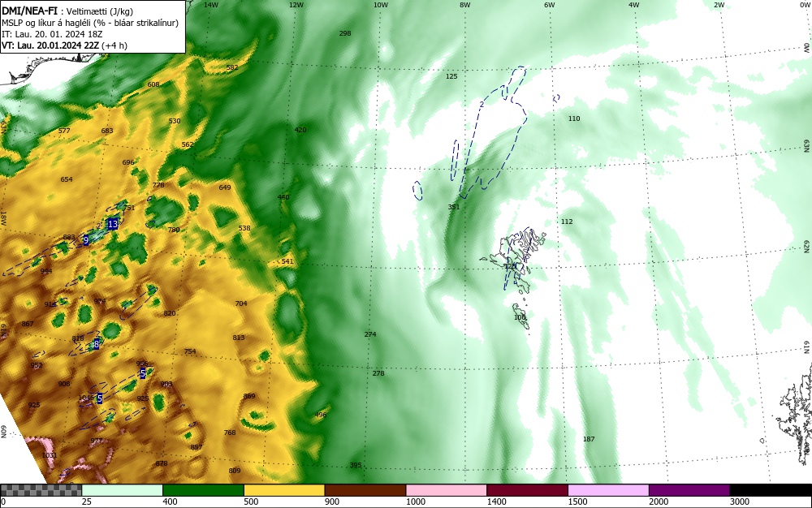
Task: Click the map value '813'
Action: click(238, 338)
